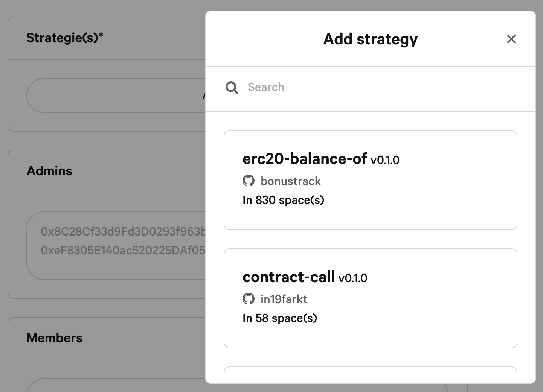Click the add strategy button under Strategie(s)
This screenshot has width=543, height=392.
click(116, 96)
